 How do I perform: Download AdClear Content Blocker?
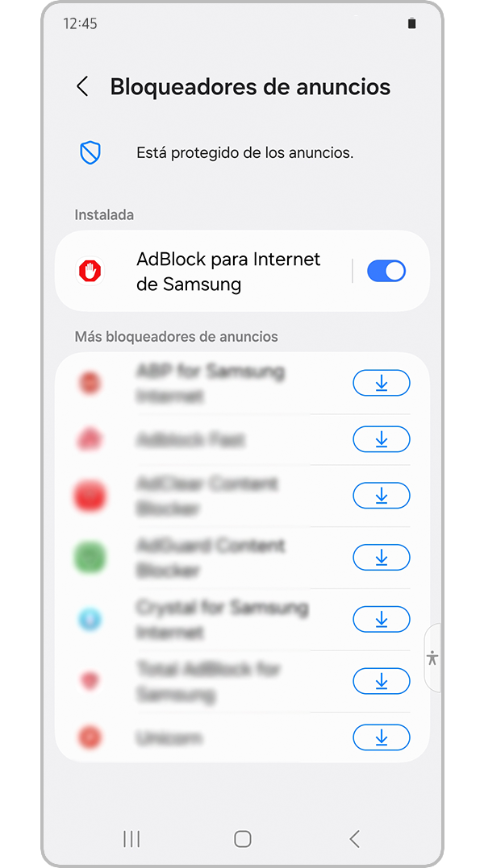point(382,496)
